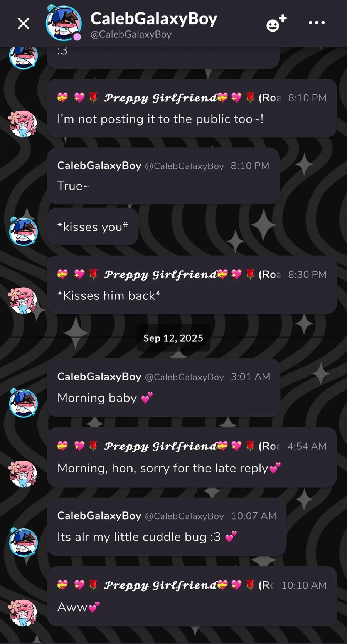Select the 'True~' message bubble

(x=163, y=176)
